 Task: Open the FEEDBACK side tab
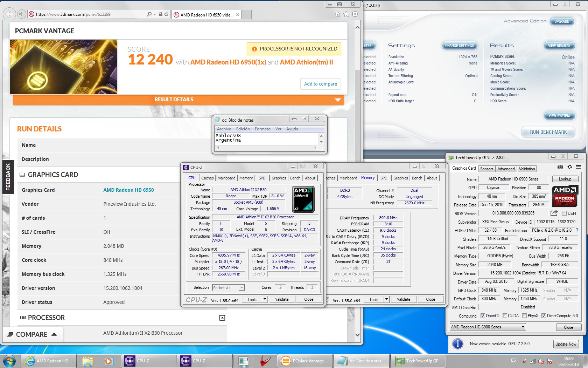coord(8,177)
